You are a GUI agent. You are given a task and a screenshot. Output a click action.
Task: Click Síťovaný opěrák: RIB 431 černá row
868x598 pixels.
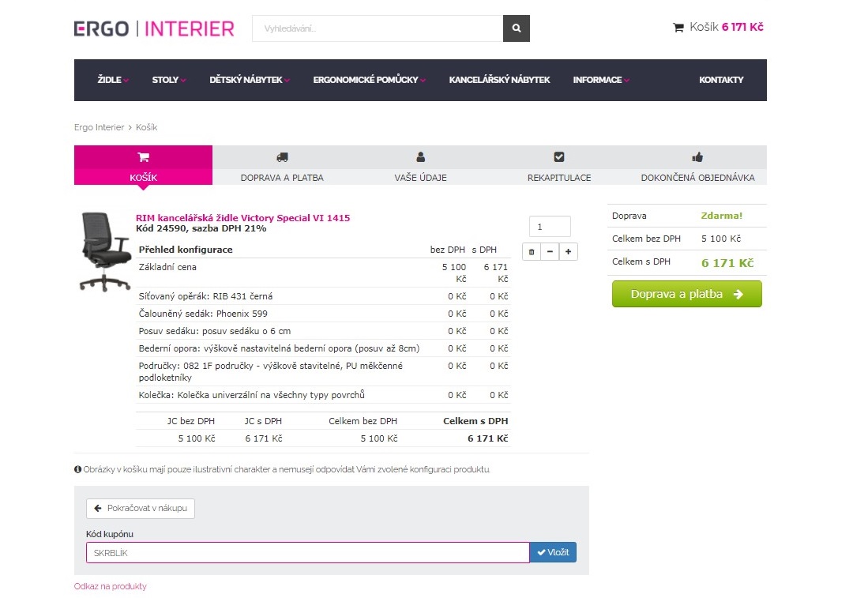323,296
